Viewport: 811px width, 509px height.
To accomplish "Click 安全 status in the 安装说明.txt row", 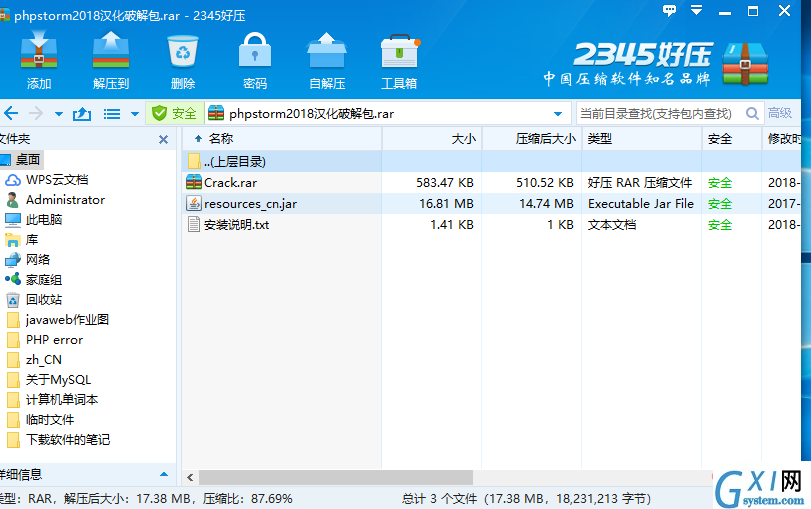I will coord(720,225).
